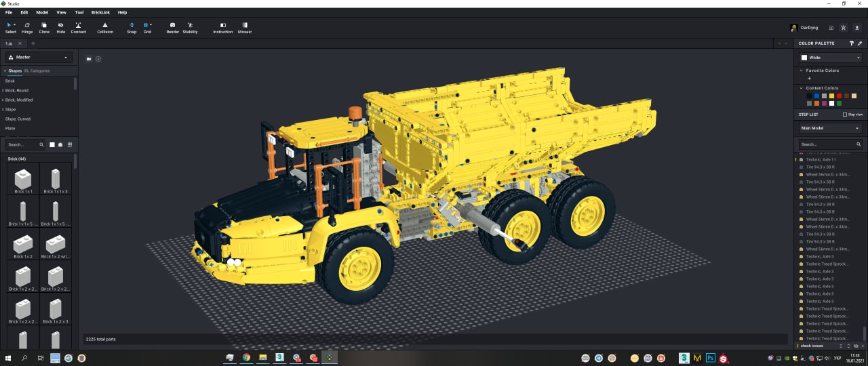
Task: Pick the orange content color swatch
Action: point(816,104)
